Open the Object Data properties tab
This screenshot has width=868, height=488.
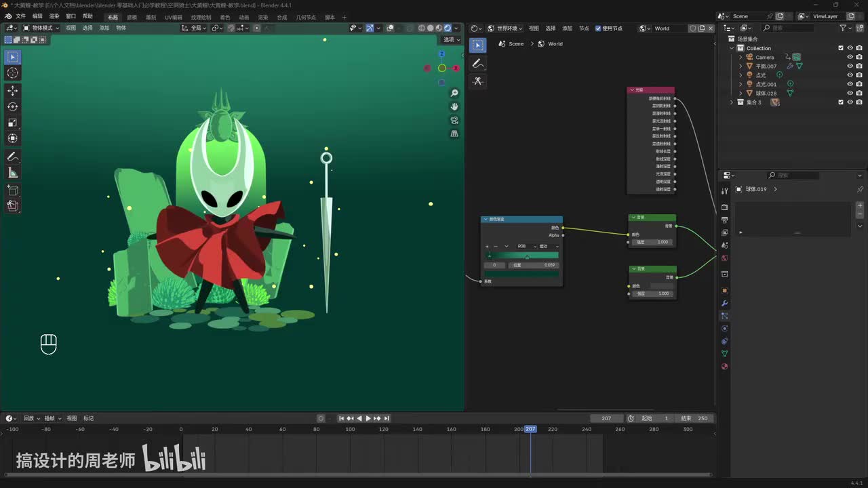coord(724,354)
